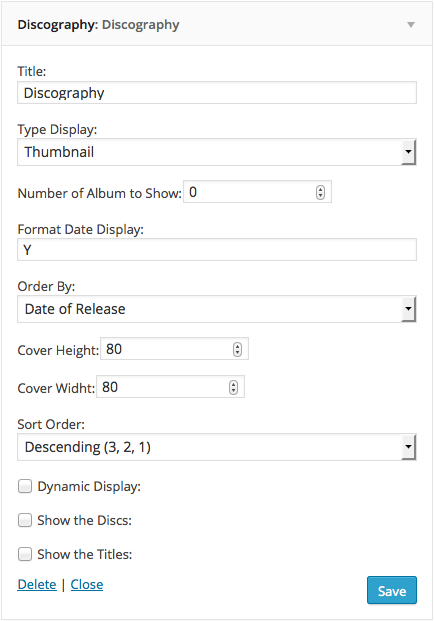Tick the Show the Titles checkbox

(25, 554)
